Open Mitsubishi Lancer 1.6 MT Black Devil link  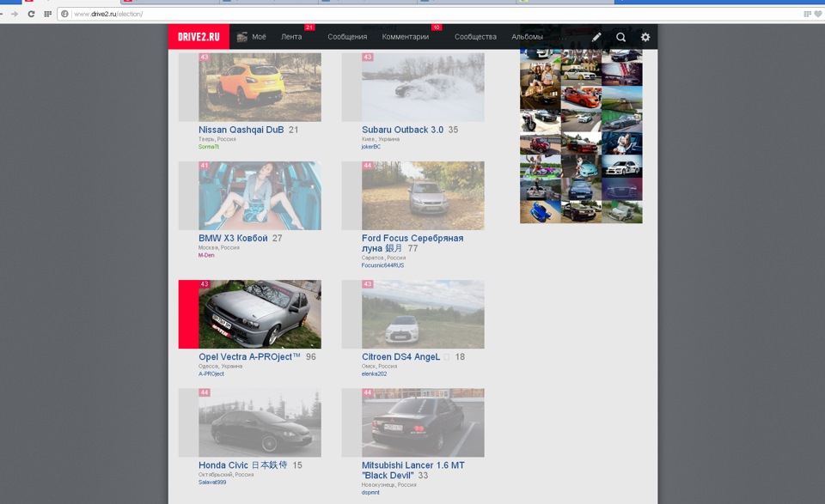(x=413, y=471)
